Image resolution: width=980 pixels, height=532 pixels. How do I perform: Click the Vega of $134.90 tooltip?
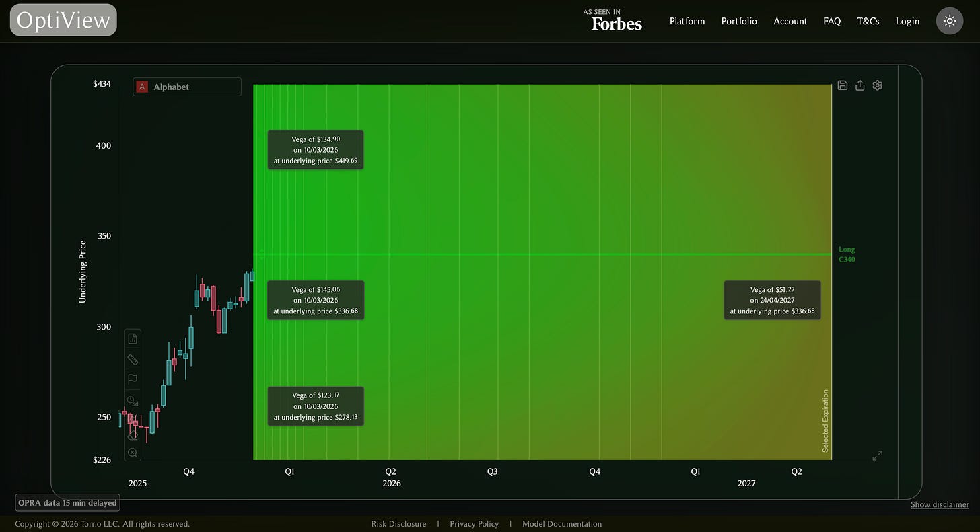coord(316,150)
